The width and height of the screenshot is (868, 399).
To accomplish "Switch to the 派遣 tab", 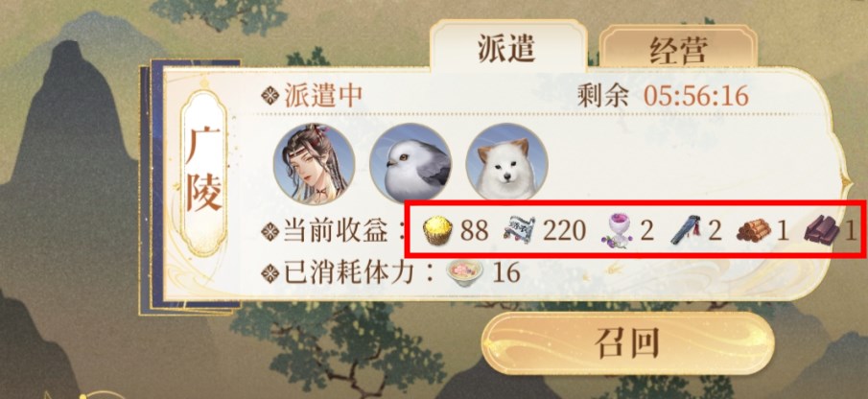I will (507, 47).
